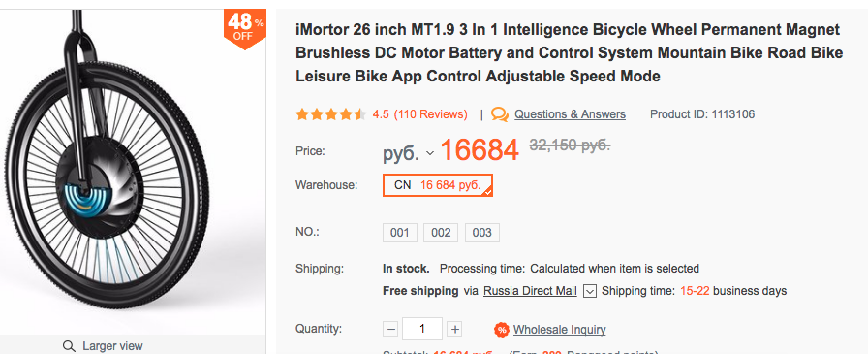Click the quantity input field
This screenshot has width=868, height=354.
click(x=422, y=329)
